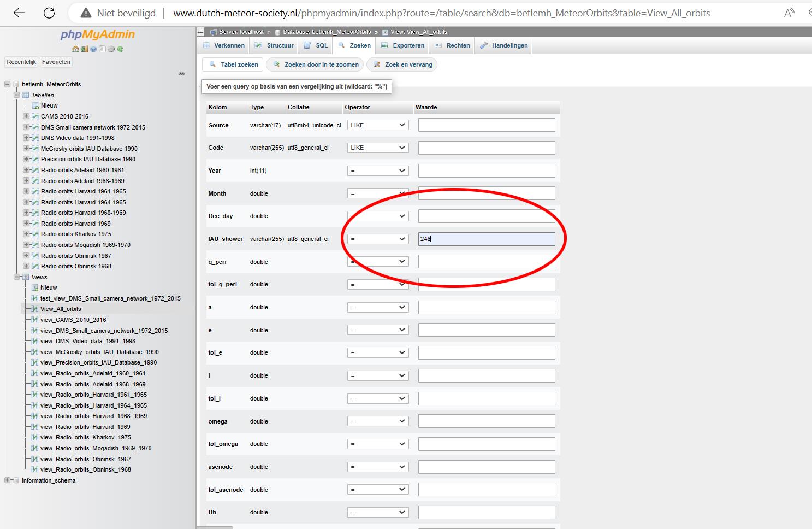Click browser page refresh button

pyautogui.click(x=49, y=13)
